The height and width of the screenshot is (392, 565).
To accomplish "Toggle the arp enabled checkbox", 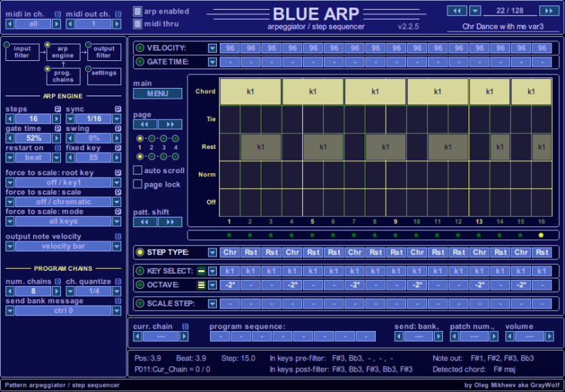I will click(138, 11).
